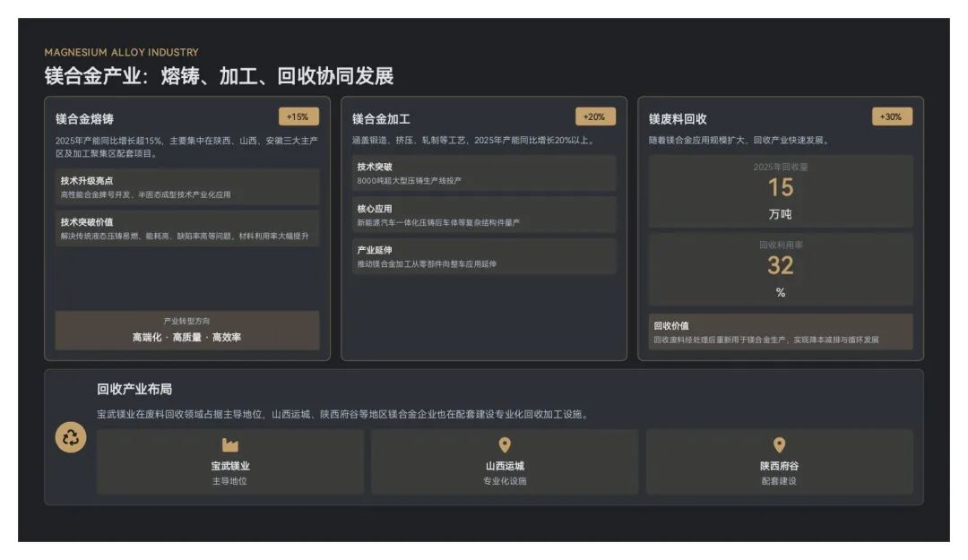This screenshot has height=560, width=968.
Task: Click the 回收产业布局 heading
Action: (134, 389)
